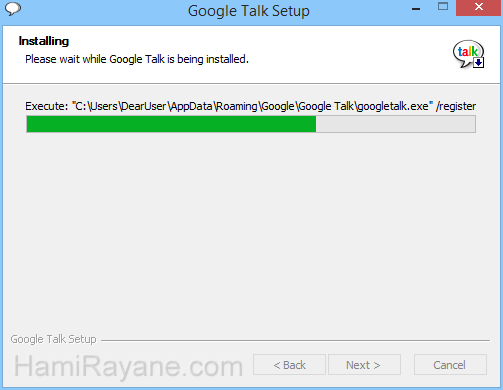Image resolution: width=503 pixels, height=390 pixels.
Task: Cancel the Google Talk installation
Action: click(x=450, y=365)
